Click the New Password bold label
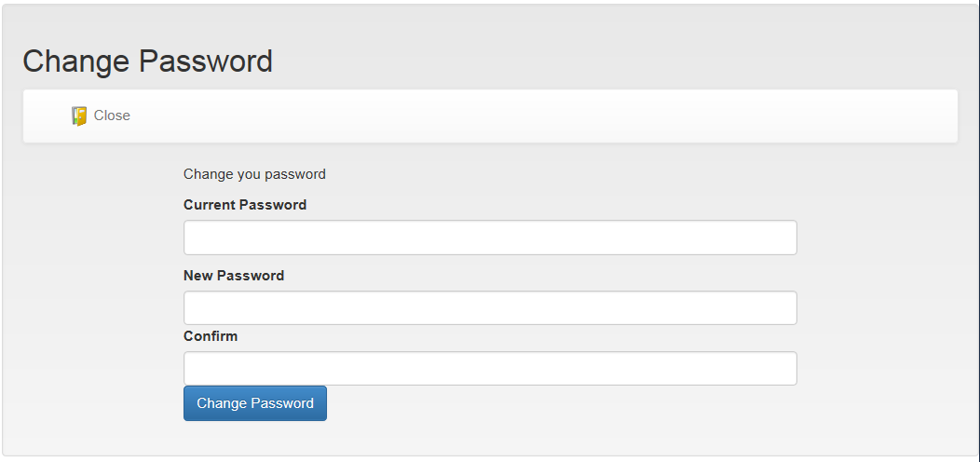Viewport: 980px width, 462px height. (x=234, y=276)
